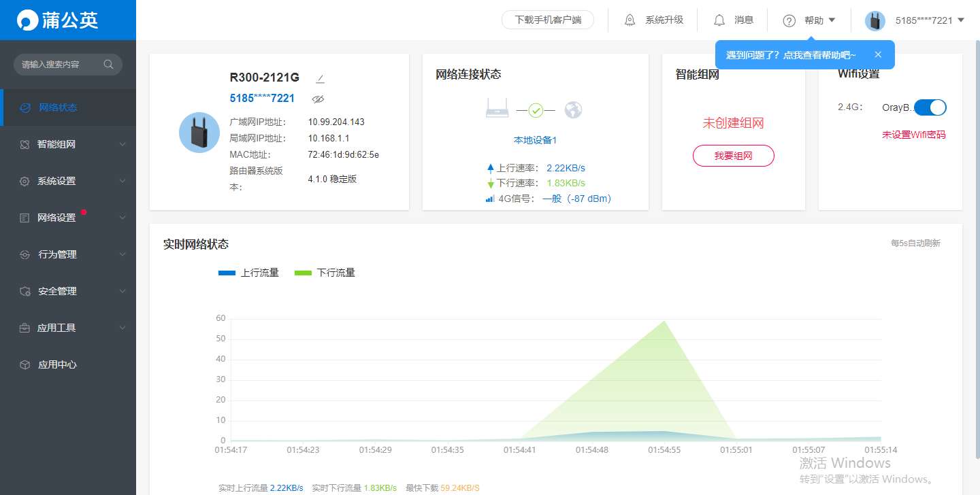Toggle the 2.4G OrayB Wifi switch off
This screenshot has width=980, height=495.
(931, 107)
